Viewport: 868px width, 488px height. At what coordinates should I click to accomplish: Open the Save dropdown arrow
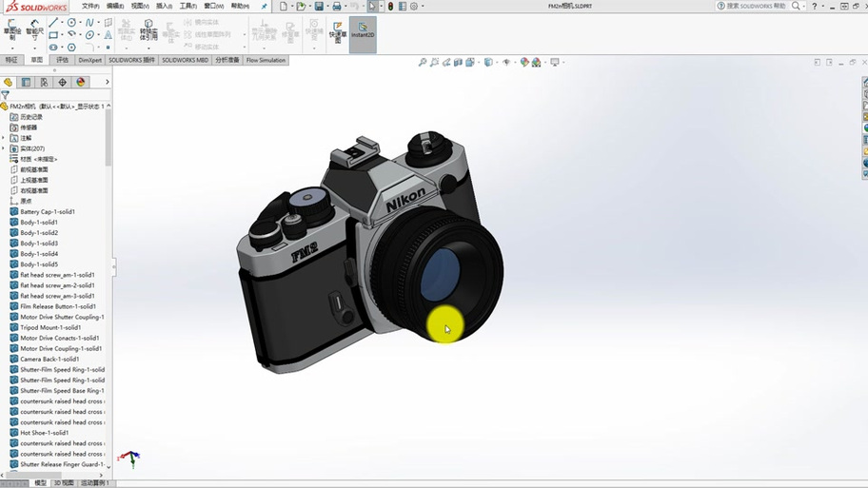coord(327,6)
